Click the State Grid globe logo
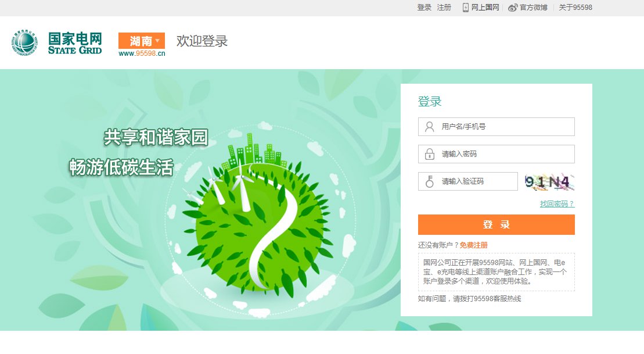 click(24, 42)
